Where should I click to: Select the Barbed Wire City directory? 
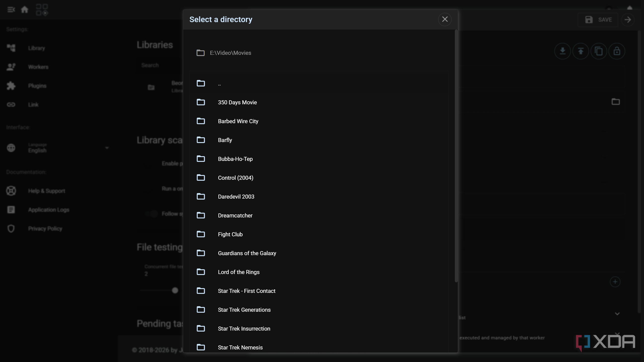coord(319,121)
